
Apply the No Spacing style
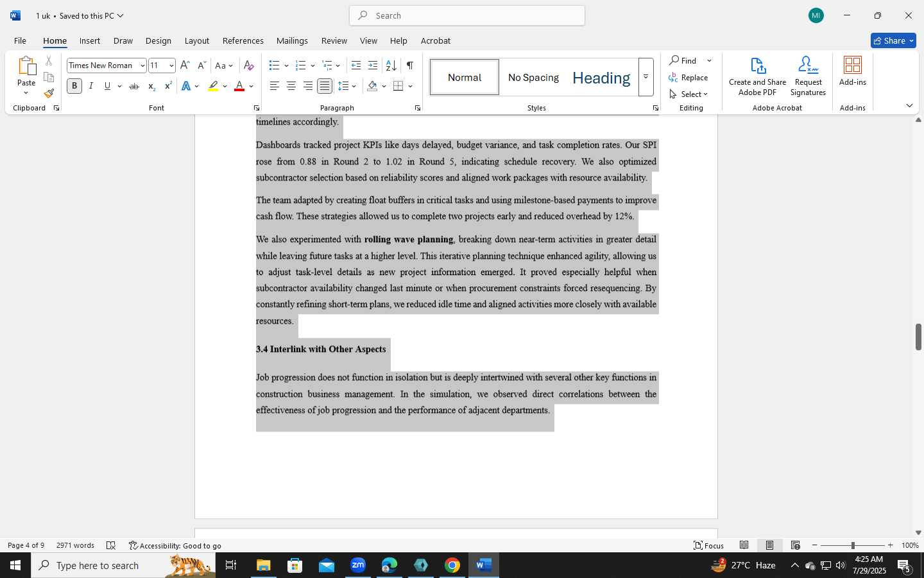click(533, 77)
